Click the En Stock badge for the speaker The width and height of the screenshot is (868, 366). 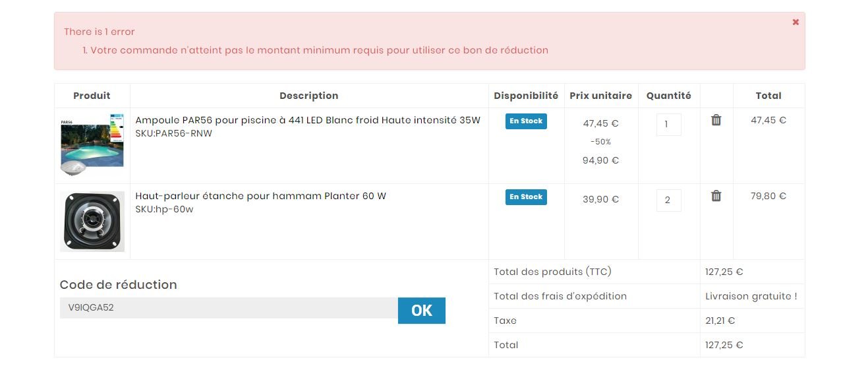pos(526,197)
